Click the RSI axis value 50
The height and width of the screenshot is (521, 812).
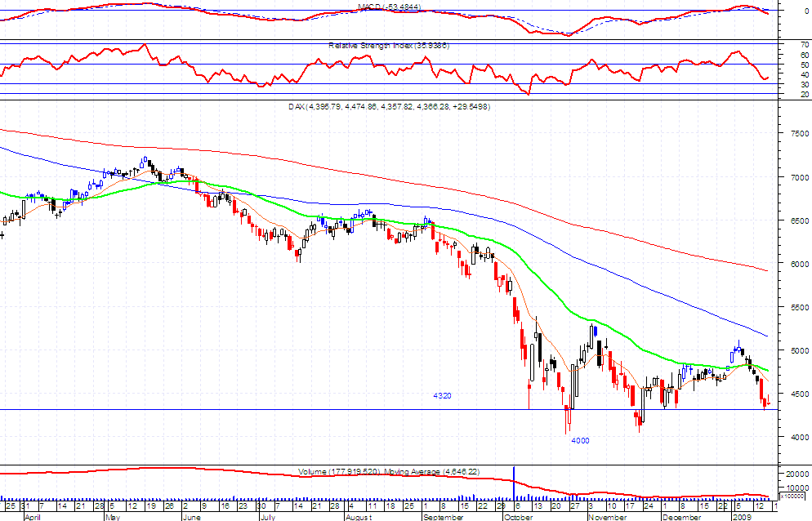coord(805,65)
